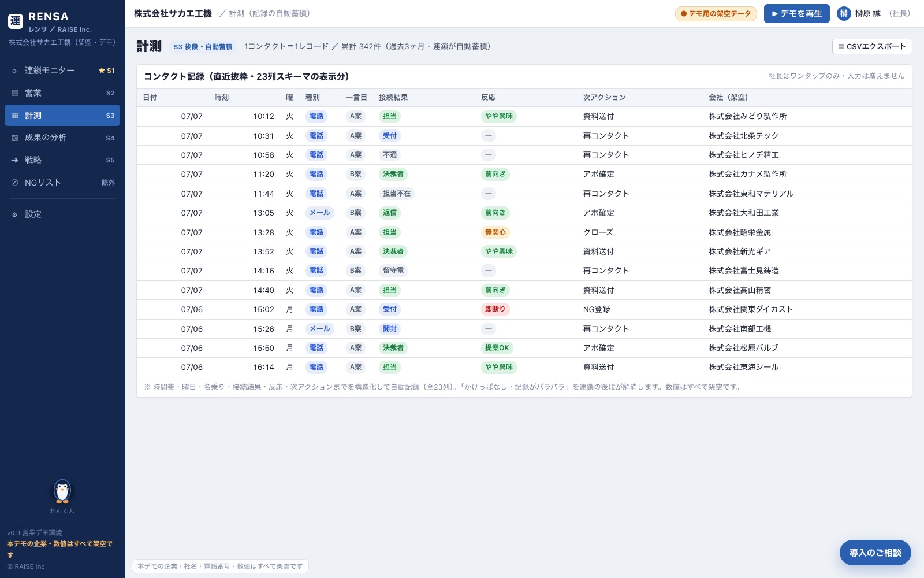Click the 不通 result tag
This screenshot has width=924, height=578.
point(390,155)
